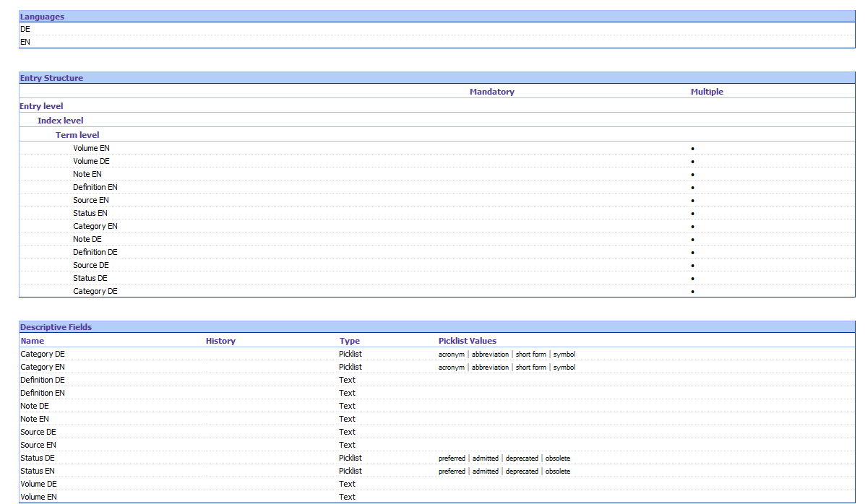Click the Picklist Values column header
865x504 pixels.
tap(467, 341)
